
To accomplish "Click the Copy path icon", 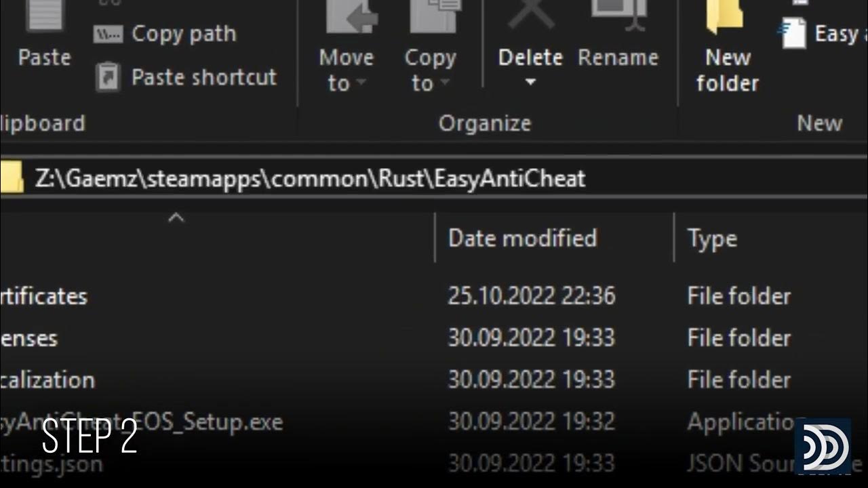I will (108, 33).
